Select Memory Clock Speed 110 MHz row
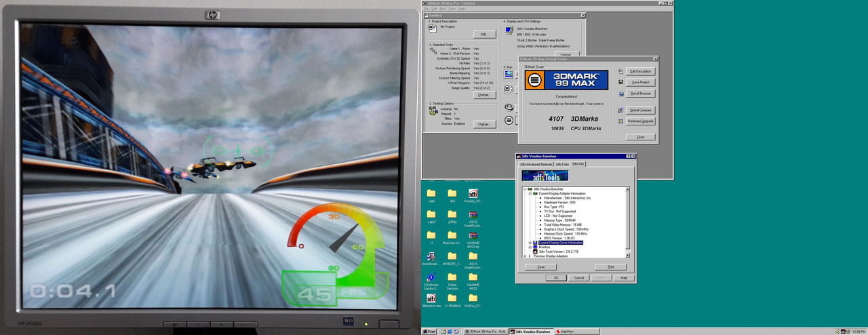This screenshot has height=335, width=868. coord(566,233)
